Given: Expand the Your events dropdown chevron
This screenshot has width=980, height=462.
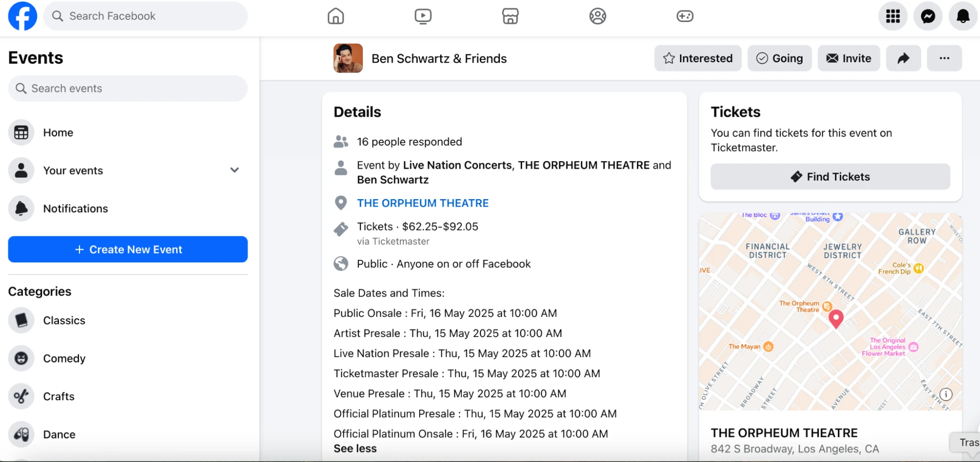Looking at the screenshot, I should tap(235, 170).
